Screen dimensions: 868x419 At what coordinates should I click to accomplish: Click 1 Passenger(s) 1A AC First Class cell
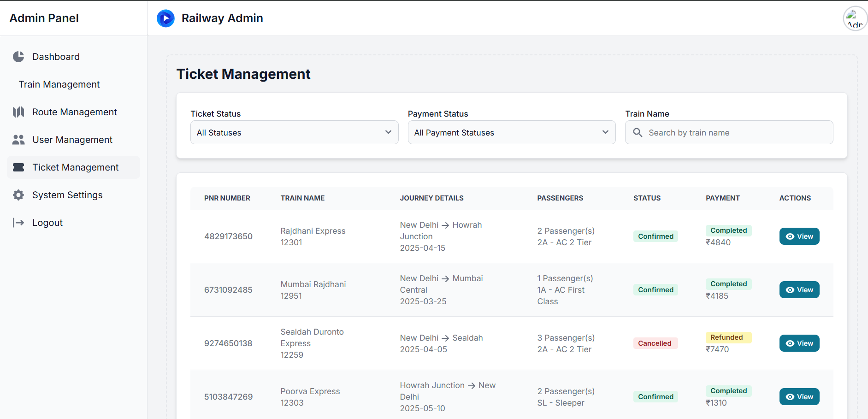click(565, 290)
